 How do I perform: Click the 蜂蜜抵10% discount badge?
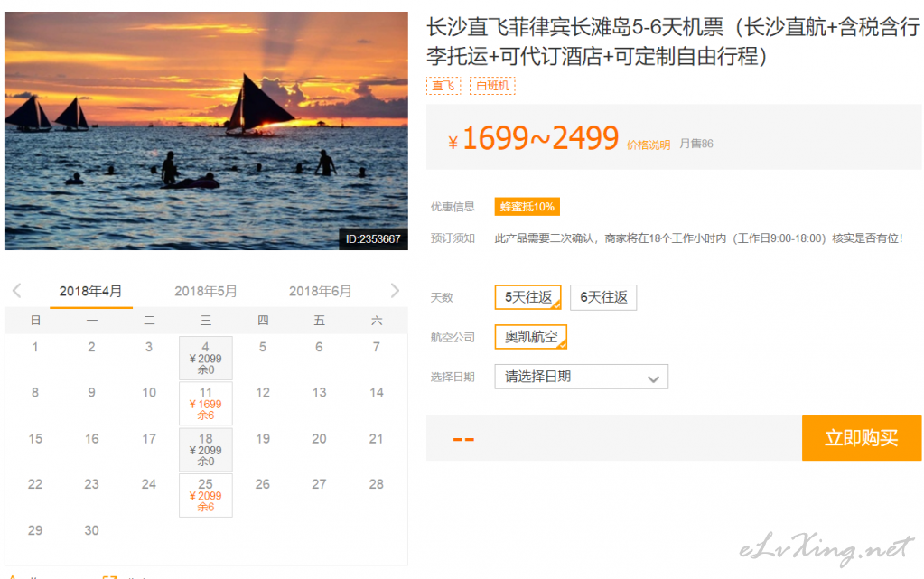click(527, 206)
